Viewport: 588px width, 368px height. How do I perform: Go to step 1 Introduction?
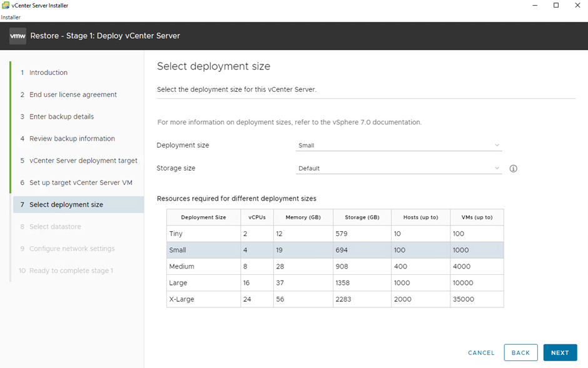click(x=48, y=73)
